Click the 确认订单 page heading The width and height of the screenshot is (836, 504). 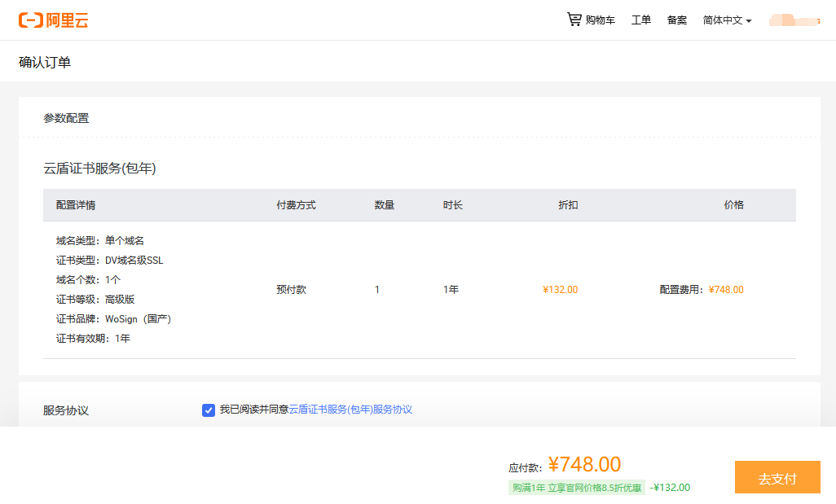45,62
